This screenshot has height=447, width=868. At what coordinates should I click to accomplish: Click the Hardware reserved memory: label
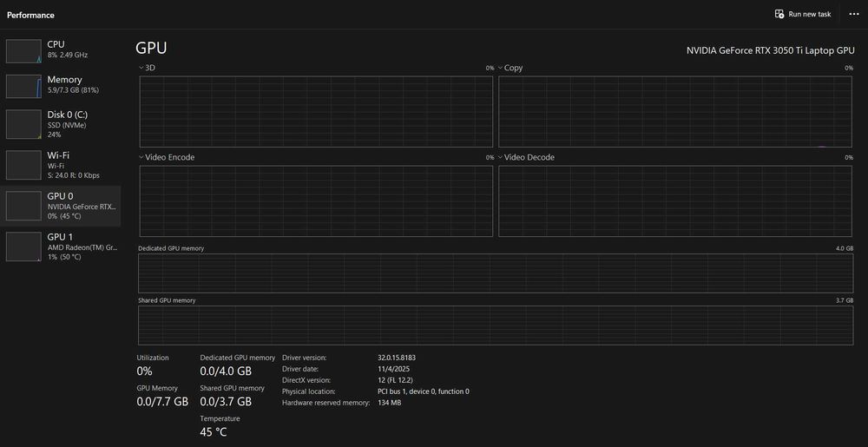(x=326, y=403)
